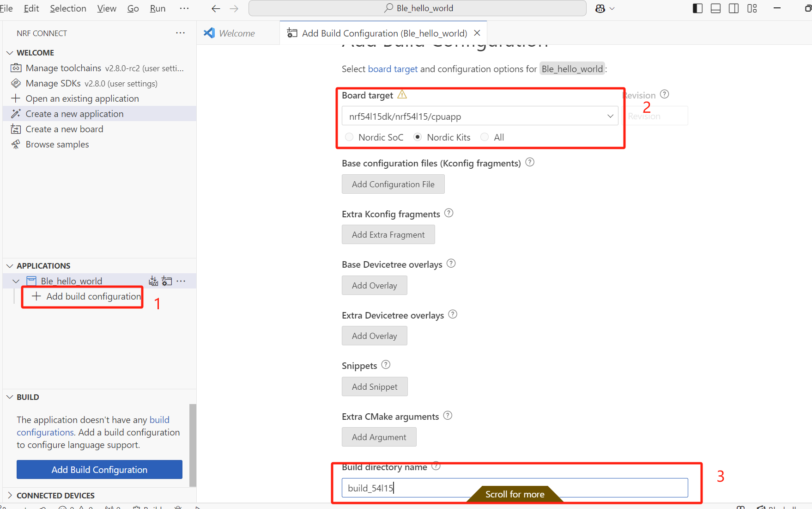Open the Copilot icon near the search bar
The image size is (812, 509).
click(600, 8)
